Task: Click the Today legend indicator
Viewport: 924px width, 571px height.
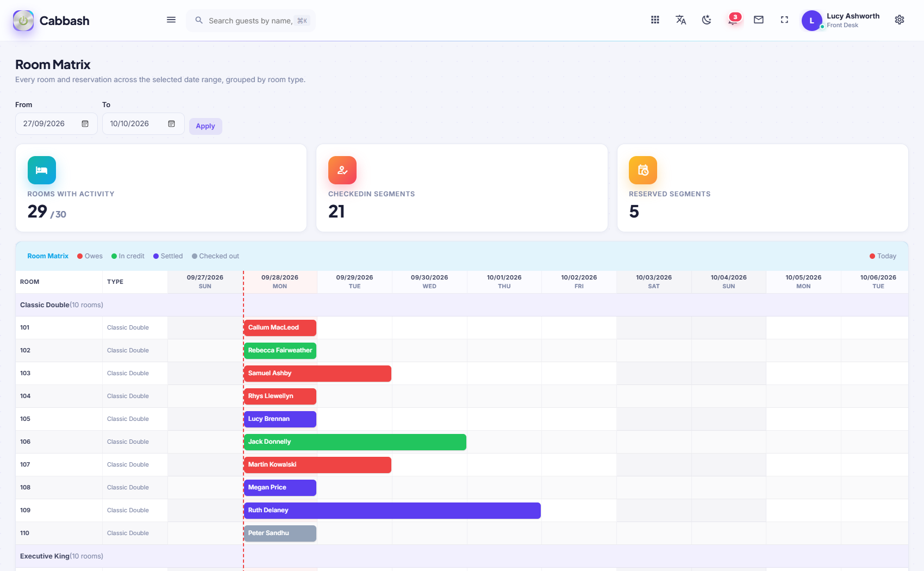Action: (x=883, y=256)
